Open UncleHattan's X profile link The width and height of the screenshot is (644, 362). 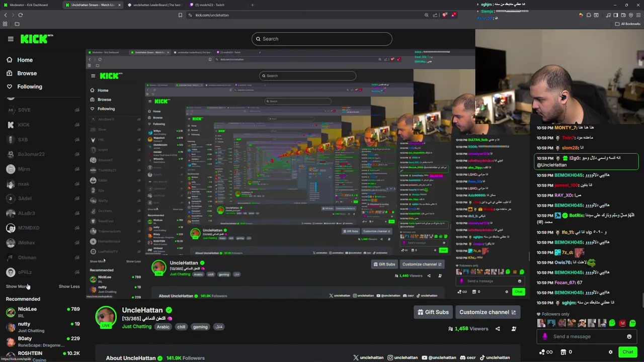point(368,357)
